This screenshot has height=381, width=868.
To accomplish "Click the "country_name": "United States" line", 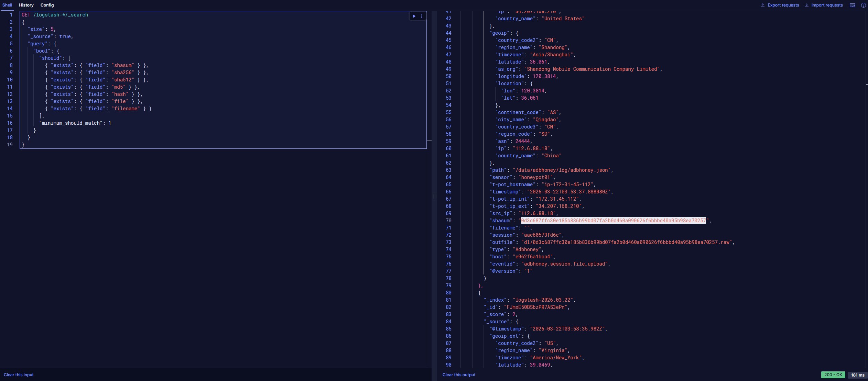I will click(x=540, y=19).
